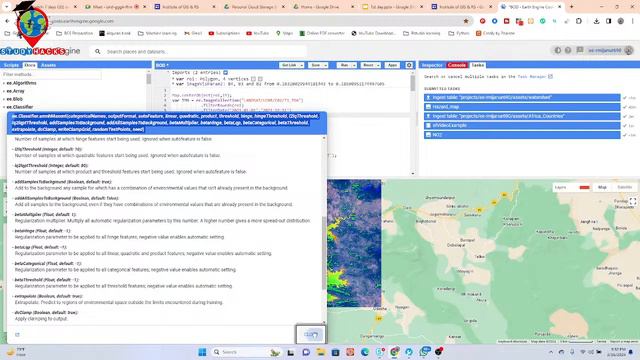Open the Apps button
This screenshot has height=360, width=640.
[392, 65]
